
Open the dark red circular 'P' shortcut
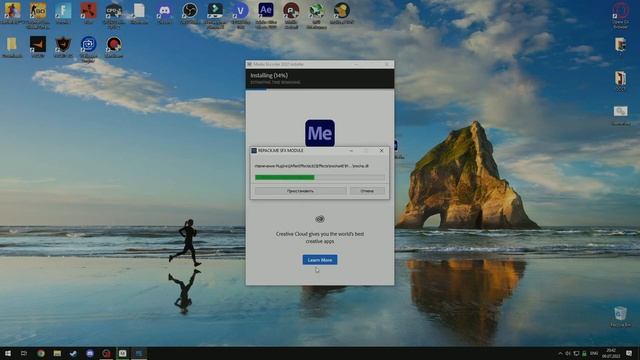pos(291,10)
